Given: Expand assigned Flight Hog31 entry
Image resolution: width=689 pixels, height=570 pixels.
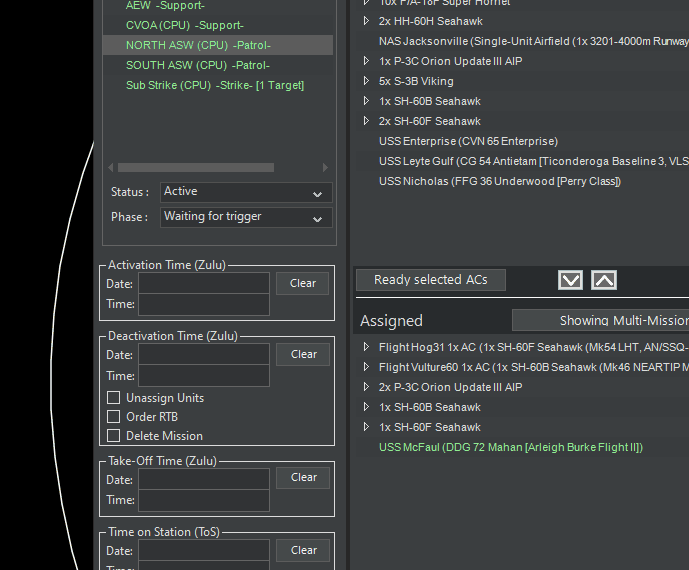Looking at the screenshot, I should 366,347.
